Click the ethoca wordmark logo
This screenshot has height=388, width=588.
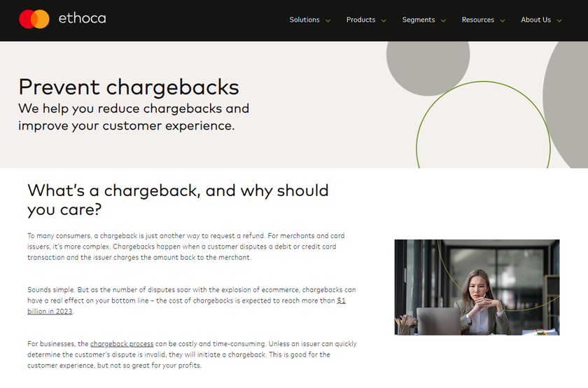82,18
